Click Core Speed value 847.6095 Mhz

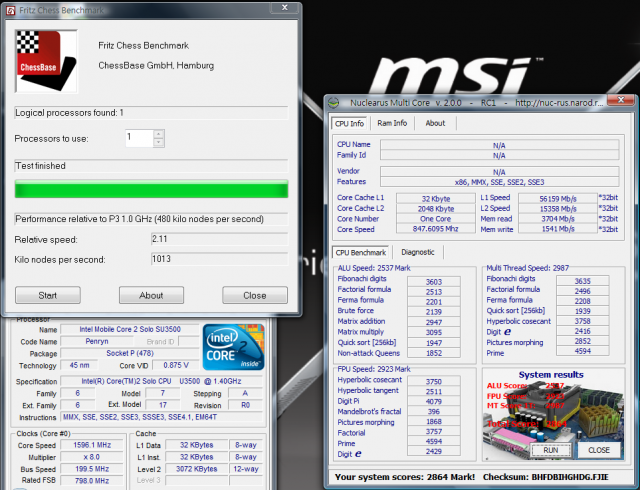(x=436, y=229)
